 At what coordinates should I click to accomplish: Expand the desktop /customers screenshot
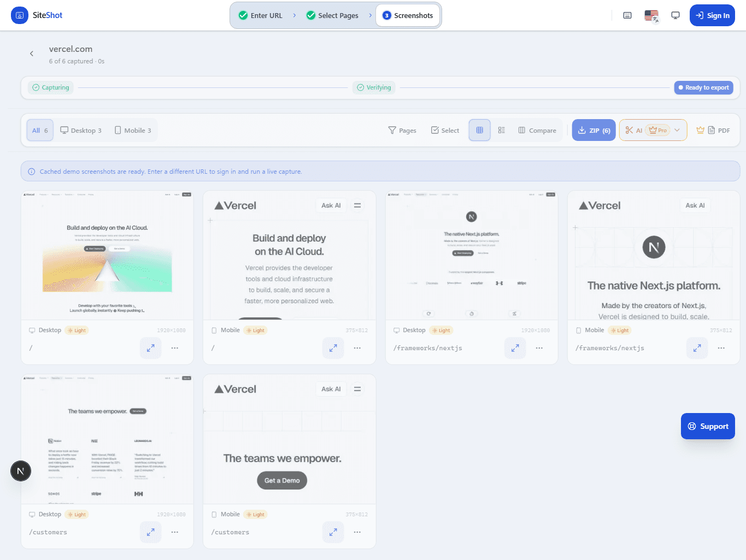tap(150, 532)
